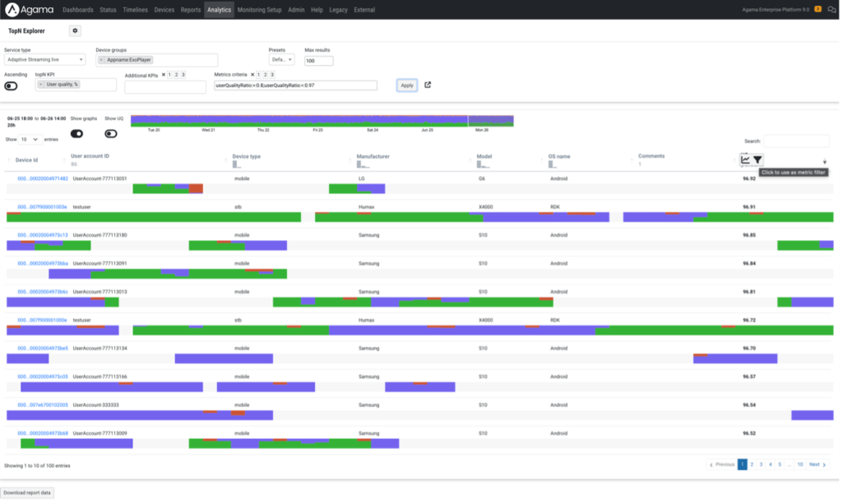Click the orange notification badge icon
The height and width of the screenshot is (504, 842).
819,10
